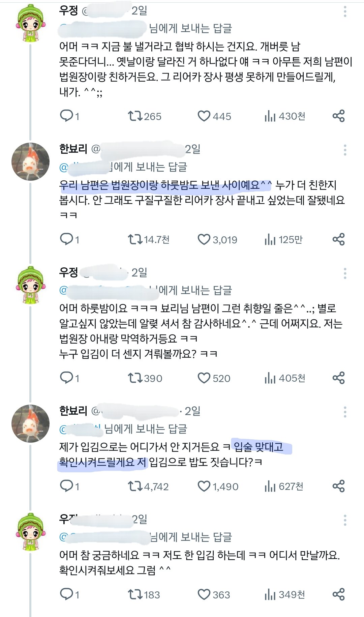
Task: Like the tweet with 520 likes
Action: tap(204, 378)
